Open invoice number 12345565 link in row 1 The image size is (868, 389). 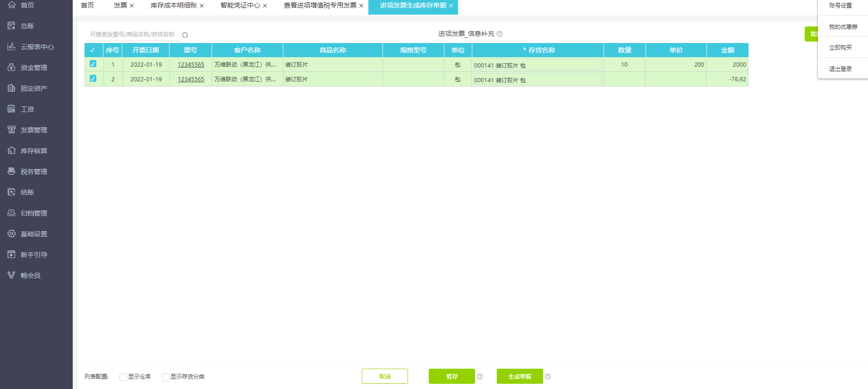click(x=191, y=65)
